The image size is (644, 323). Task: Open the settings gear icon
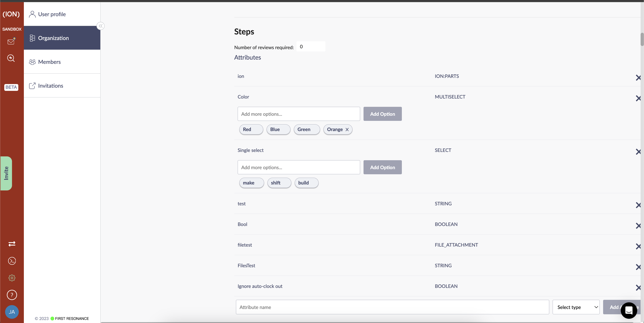click(12, 278)
